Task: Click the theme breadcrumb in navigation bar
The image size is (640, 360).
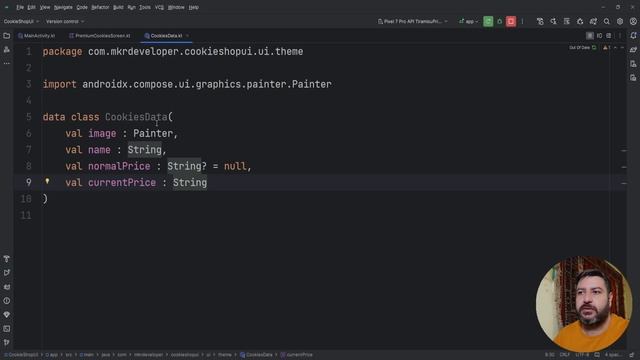Action: click(224, 355)
